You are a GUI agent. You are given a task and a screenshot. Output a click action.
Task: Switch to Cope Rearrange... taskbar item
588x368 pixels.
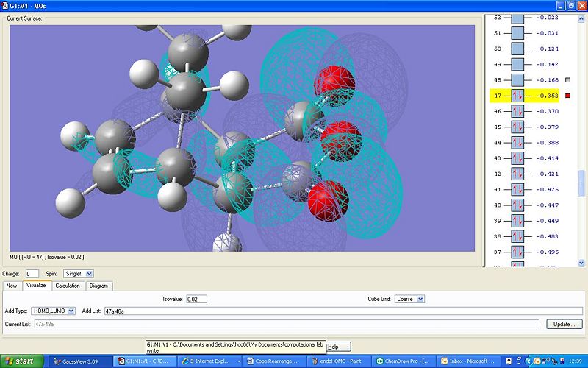coord(276,361)
